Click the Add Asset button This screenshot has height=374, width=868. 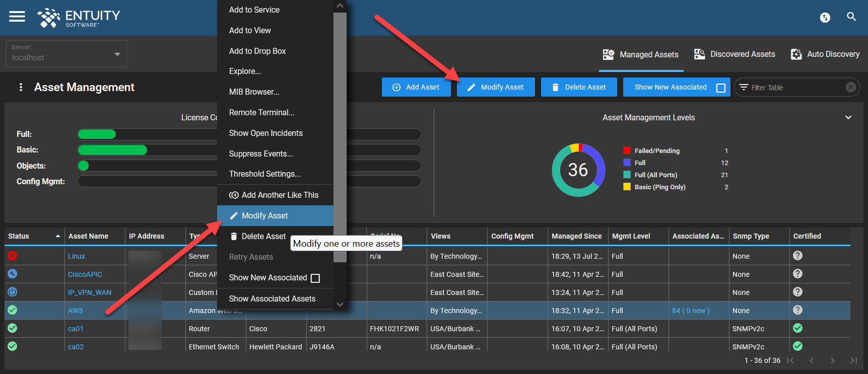(416, 87)
